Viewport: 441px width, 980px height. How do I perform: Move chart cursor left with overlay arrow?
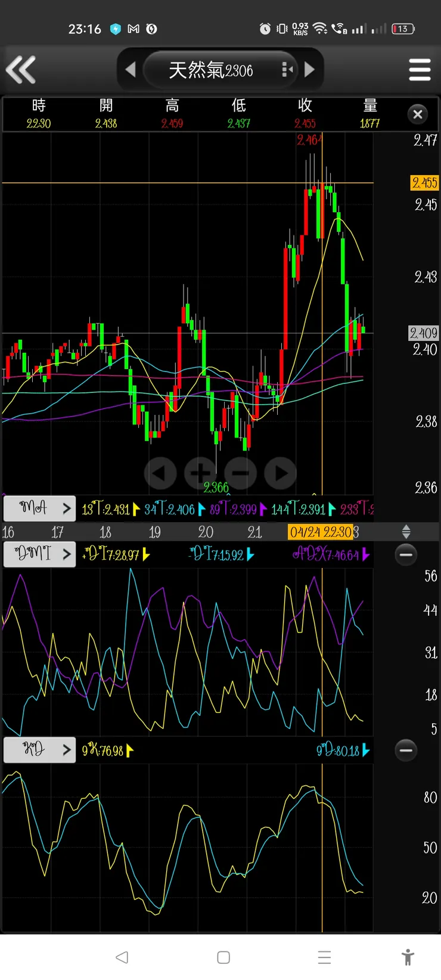pos(160,473)
